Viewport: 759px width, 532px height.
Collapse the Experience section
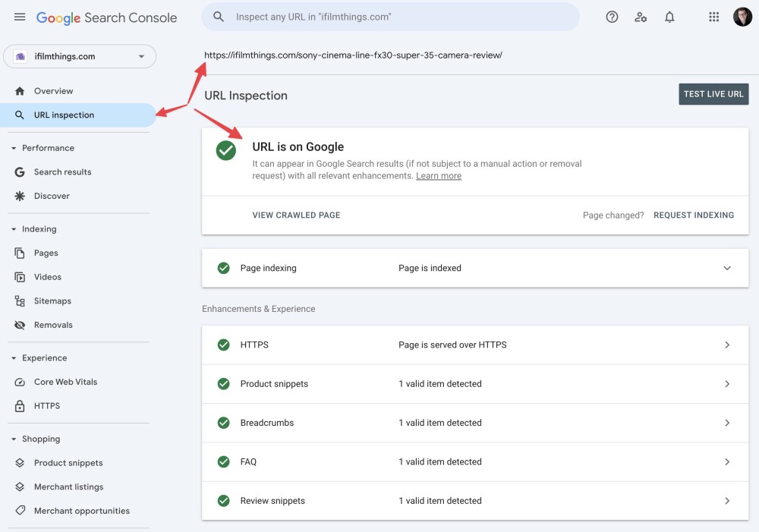click(14, 358)
